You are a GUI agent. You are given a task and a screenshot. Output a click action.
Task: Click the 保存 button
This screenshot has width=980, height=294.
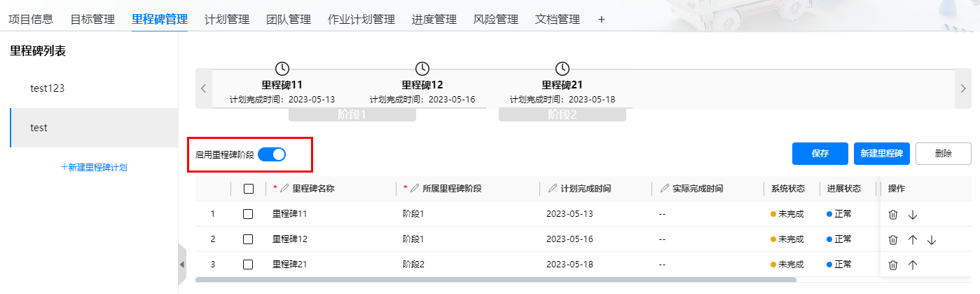[820, 154]
